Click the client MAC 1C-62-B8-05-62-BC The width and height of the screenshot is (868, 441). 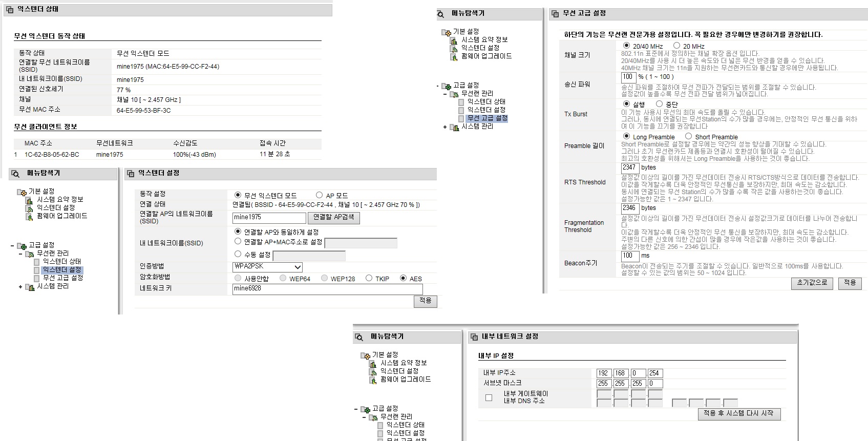coord(52,155)
